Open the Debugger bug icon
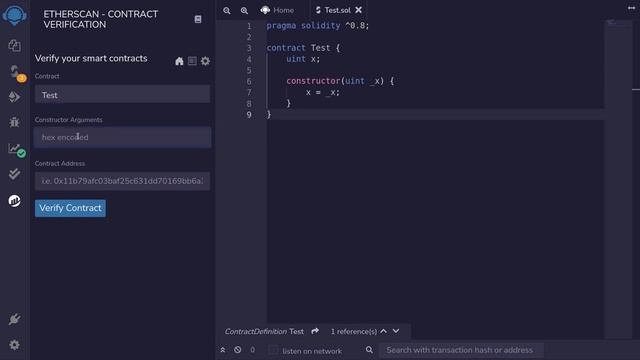This screenshot has height=360, width=640. 14,122
